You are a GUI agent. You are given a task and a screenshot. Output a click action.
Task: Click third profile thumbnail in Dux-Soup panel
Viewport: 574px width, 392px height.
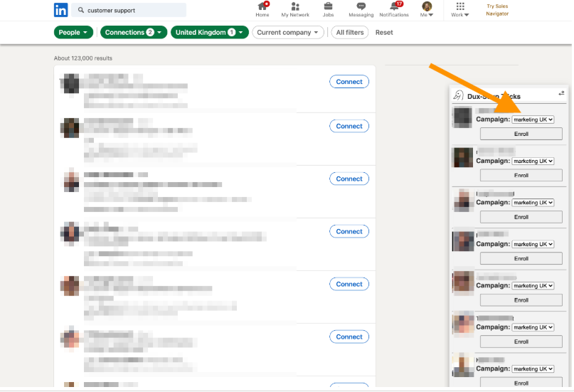[x=463, y=200]
